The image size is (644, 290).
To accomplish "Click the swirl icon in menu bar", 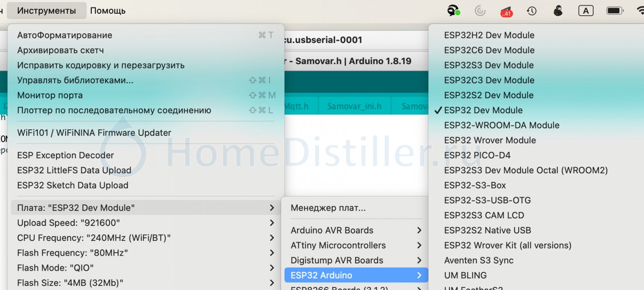I will pos(480,11).
